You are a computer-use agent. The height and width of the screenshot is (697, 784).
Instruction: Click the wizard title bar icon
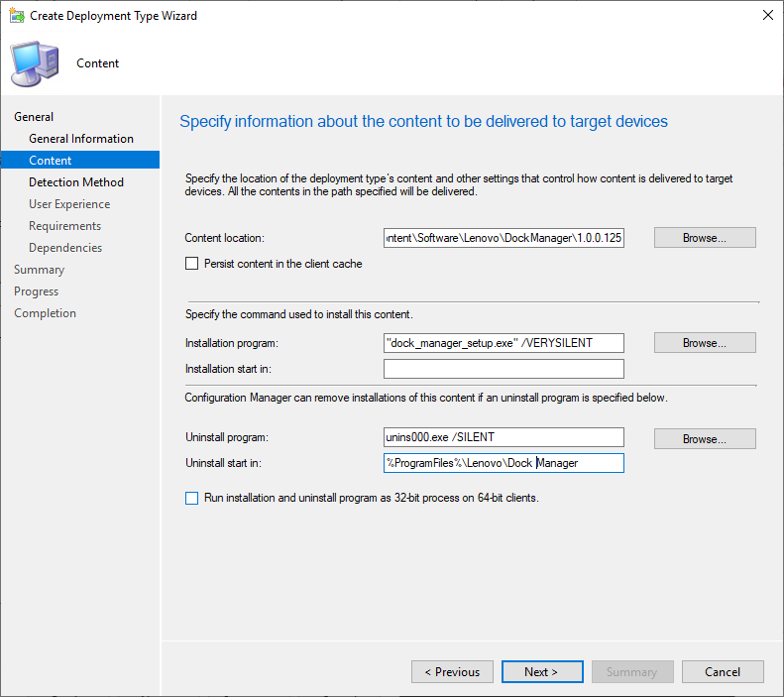click(17, 16)
